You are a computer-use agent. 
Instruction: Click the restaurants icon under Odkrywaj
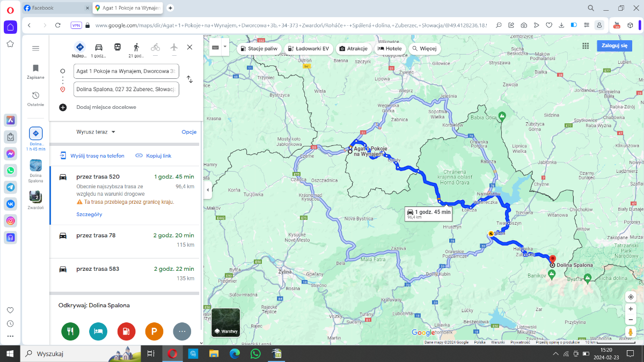point(70,331)
